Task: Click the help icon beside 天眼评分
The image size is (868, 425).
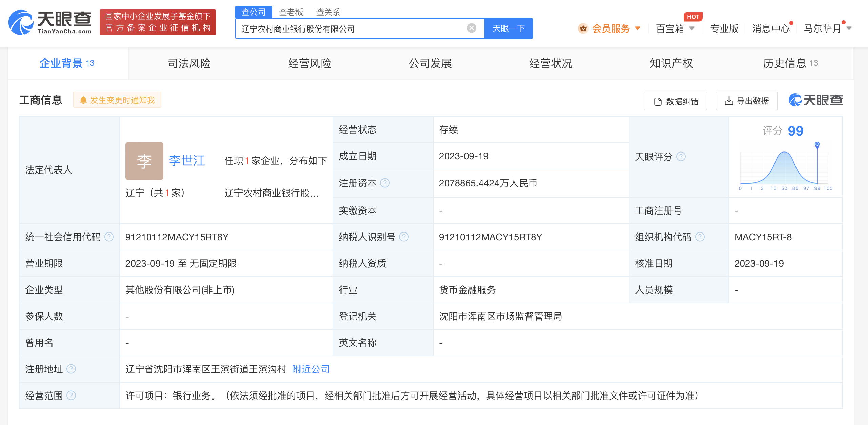Action: (681, 157)
